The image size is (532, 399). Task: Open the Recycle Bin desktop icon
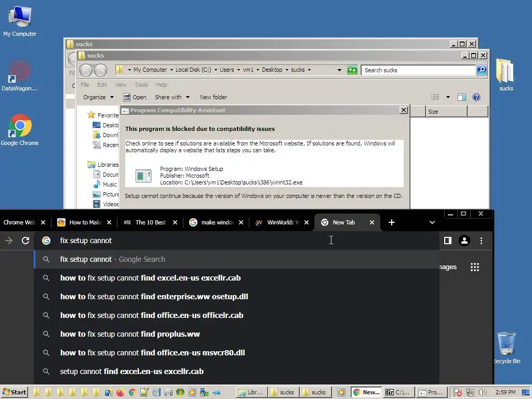507,348
